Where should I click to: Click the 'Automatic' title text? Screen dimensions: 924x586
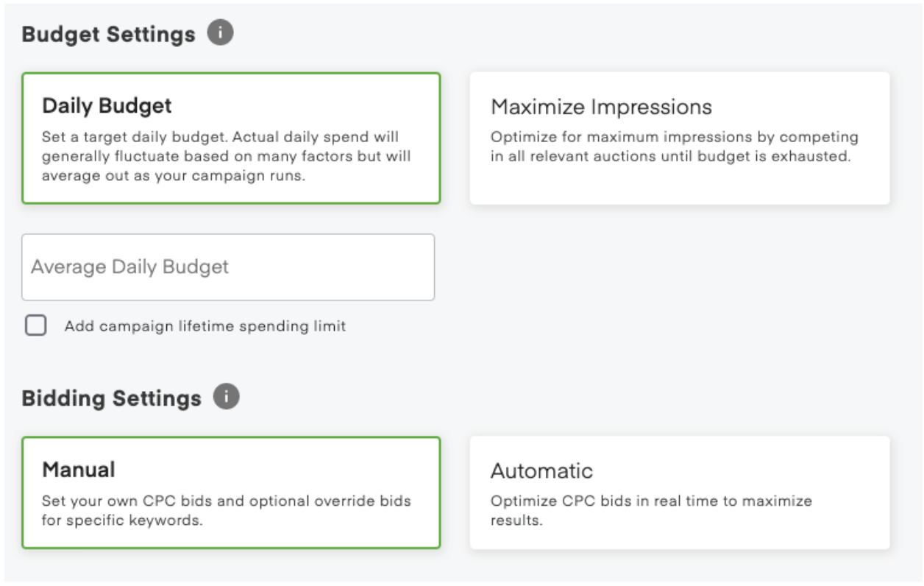541,470
